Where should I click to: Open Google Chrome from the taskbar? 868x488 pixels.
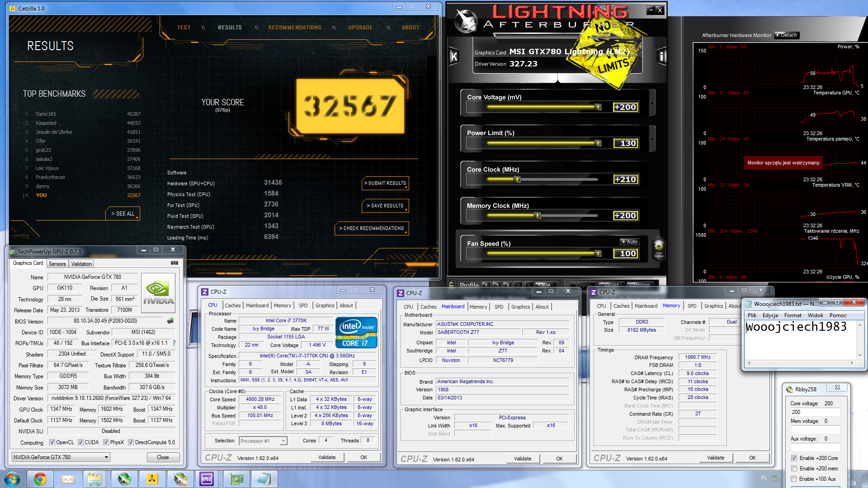coord(40,479)
